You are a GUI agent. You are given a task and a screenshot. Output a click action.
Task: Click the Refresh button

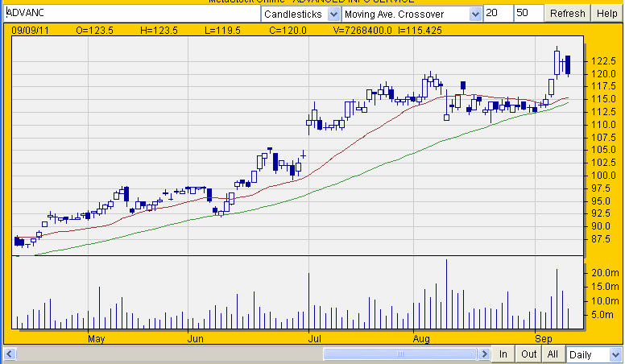coord(567,14)
